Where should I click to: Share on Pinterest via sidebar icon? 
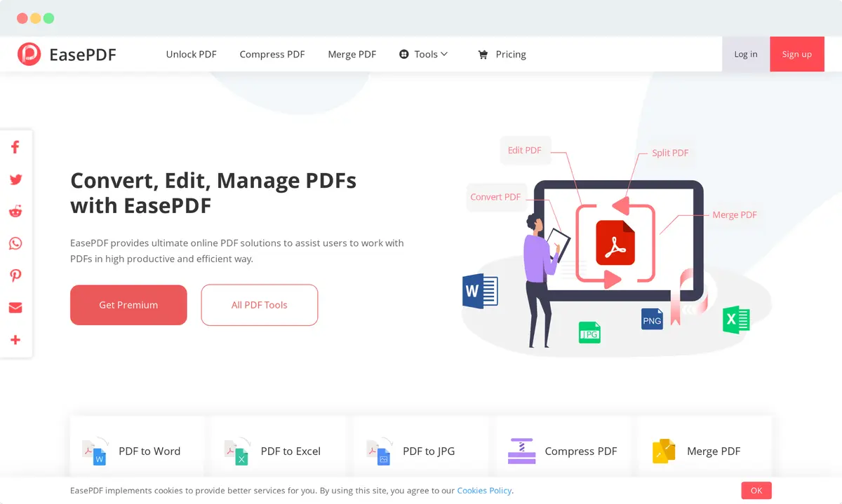tap(15, 275)
